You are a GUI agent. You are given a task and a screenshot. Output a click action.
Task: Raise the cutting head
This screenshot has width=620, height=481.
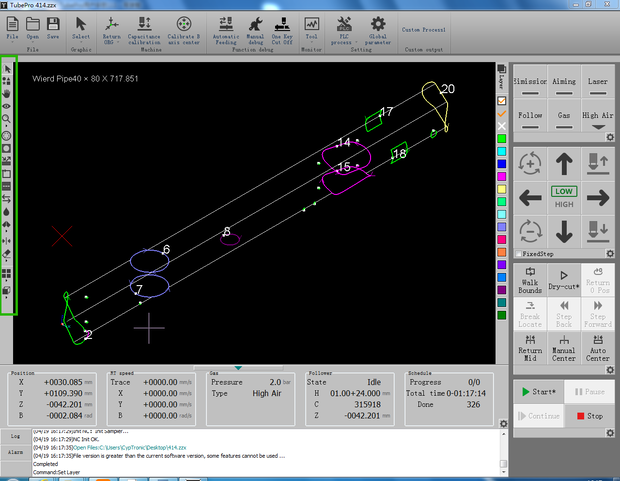point(598,164)
